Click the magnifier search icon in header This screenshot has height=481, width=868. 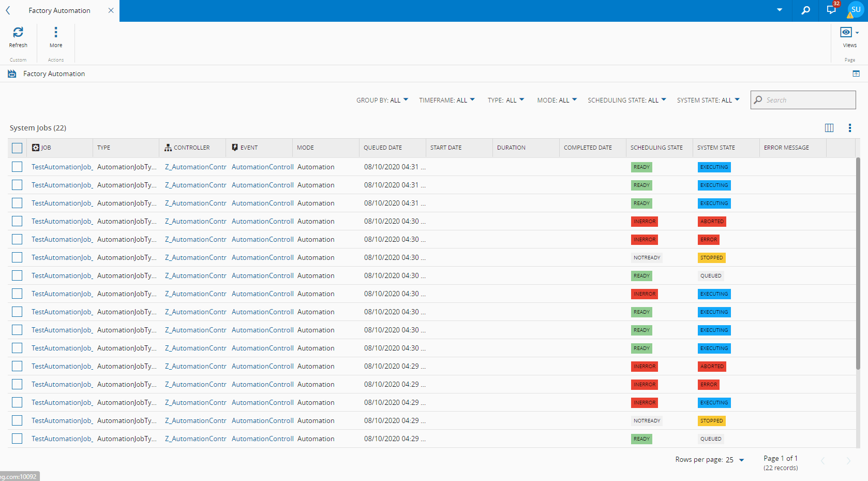(x=805, y=10)
